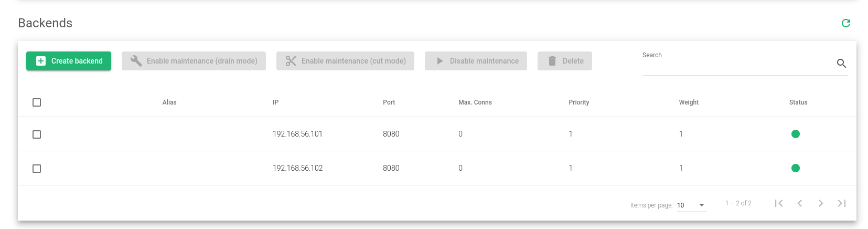
Task: Sort by the Weight column header
Action: [x=689, y=102]
